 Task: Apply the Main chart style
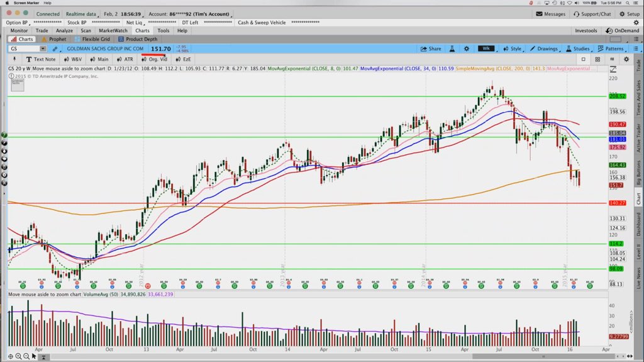[99, 59]
